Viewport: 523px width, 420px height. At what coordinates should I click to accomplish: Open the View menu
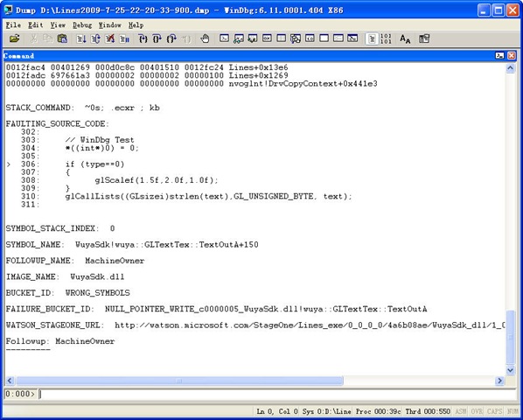point(58,25)
